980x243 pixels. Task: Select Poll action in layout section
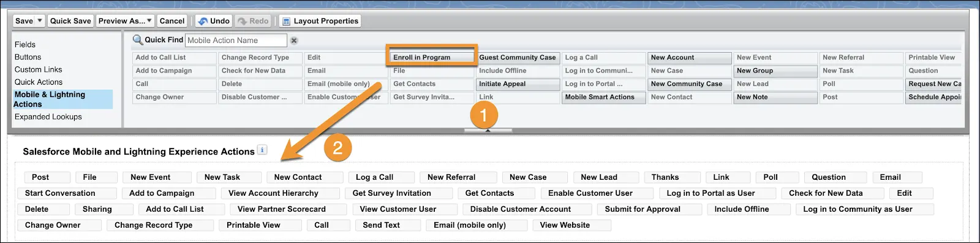(x=777, y=177)
